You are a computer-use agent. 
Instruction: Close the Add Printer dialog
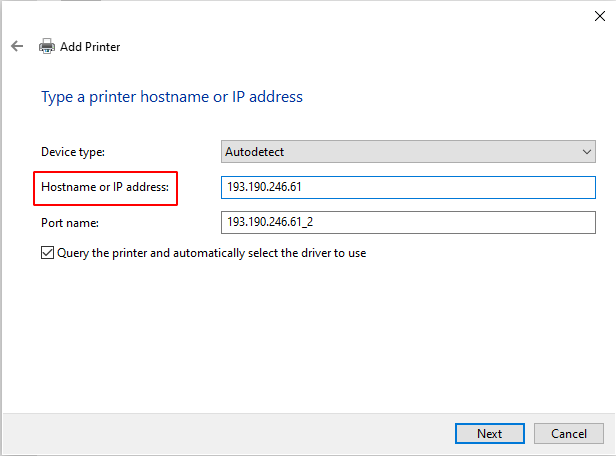[600, 16]
